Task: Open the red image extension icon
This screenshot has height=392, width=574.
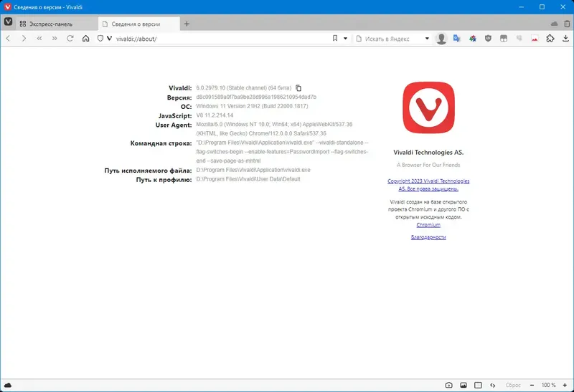Action: 535,39
